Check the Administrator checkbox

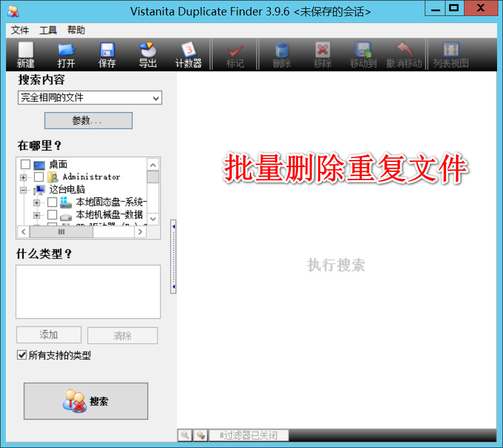click(x=39, y=177)
